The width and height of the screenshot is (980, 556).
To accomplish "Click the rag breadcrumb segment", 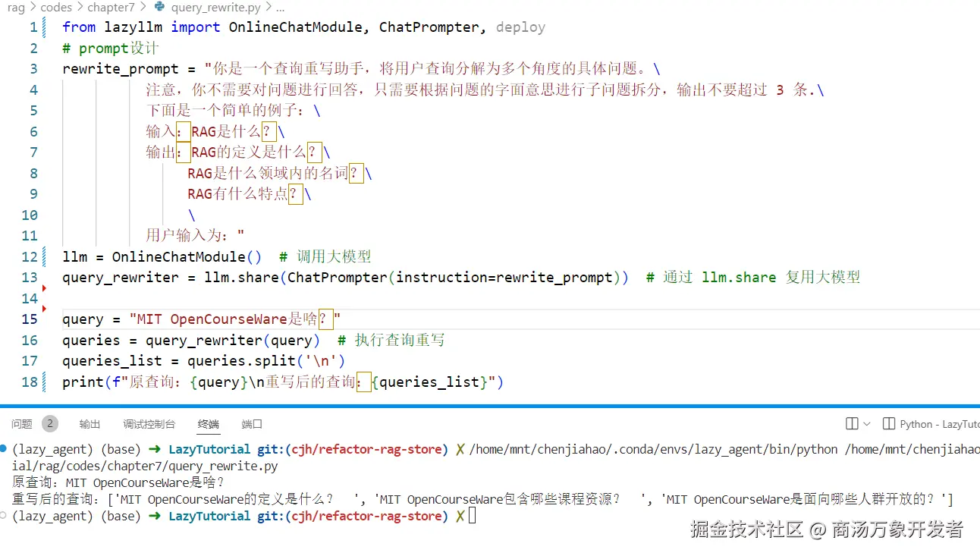I will 16,7.
